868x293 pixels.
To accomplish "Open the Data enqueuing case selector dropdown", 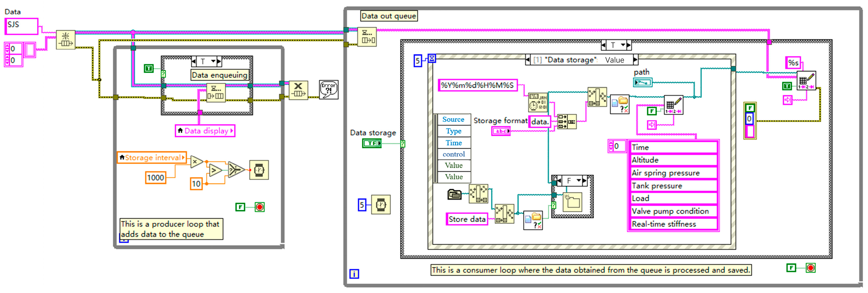I will pos(213,61).
